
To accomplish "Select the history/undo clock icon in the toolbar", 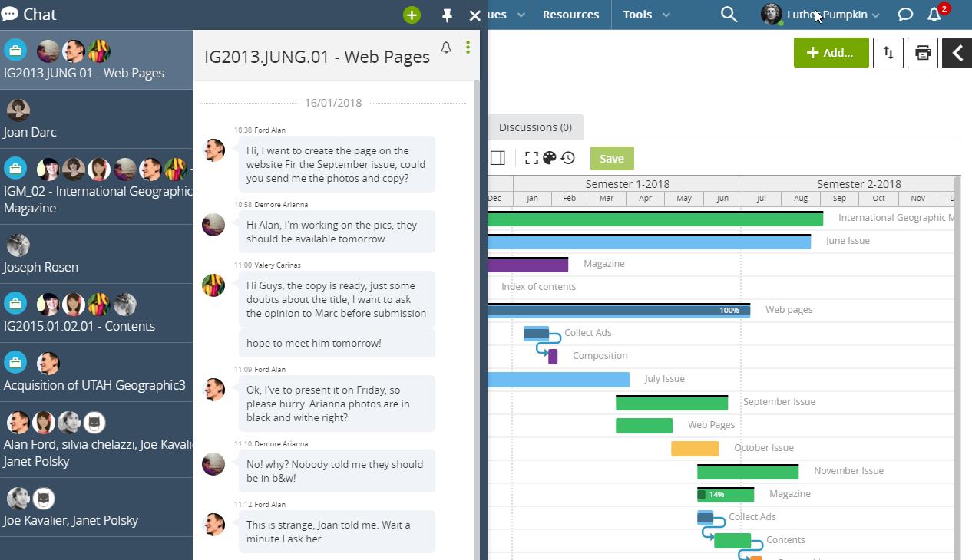I will [568, 158].
